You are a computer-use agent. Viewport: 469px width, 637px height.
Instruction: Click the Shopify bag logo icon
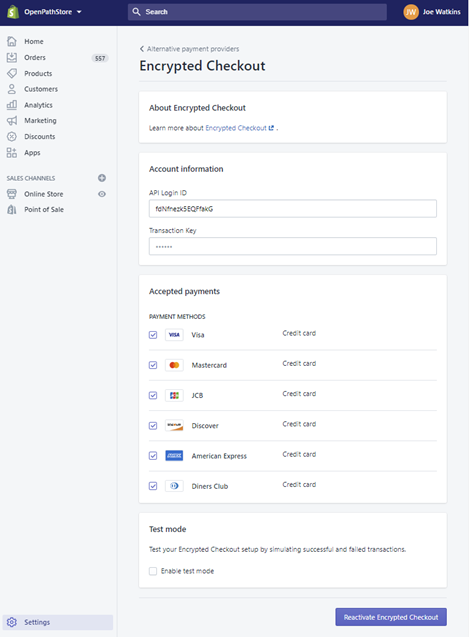(x=13, y=12)
